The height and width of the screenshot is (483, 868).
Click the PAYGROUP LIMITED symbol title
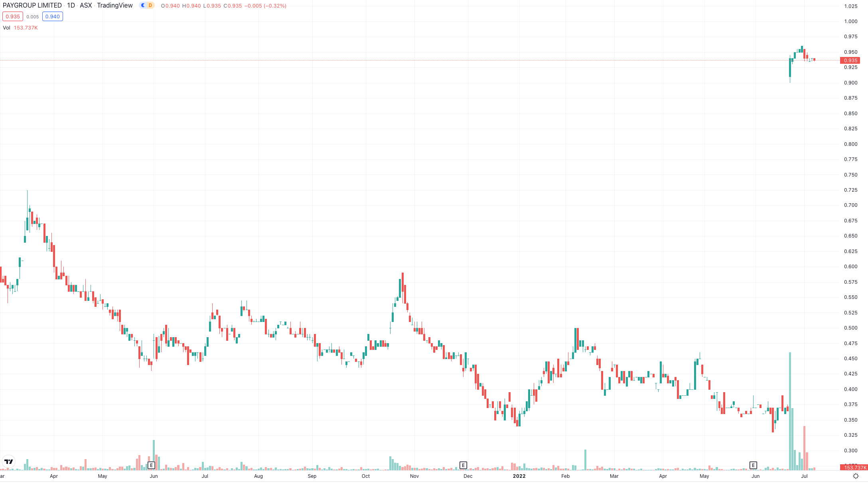tap(32, 6)
